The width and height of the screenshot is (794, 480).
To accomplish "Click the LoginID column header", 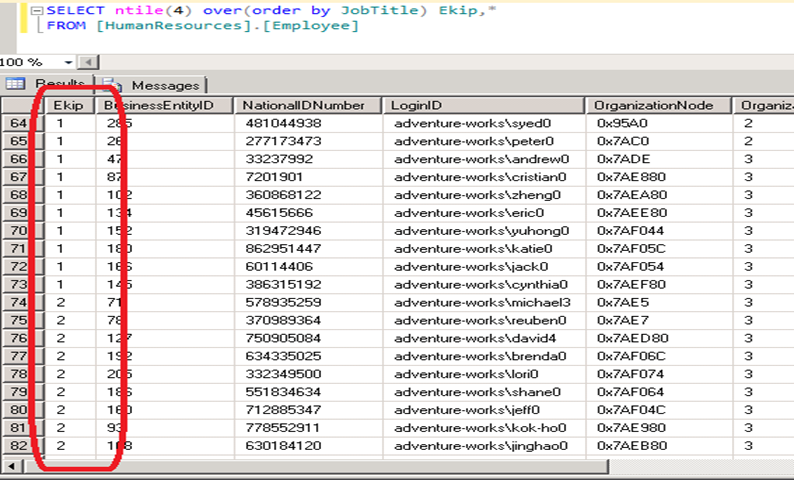I will click(x=484, y=105).
